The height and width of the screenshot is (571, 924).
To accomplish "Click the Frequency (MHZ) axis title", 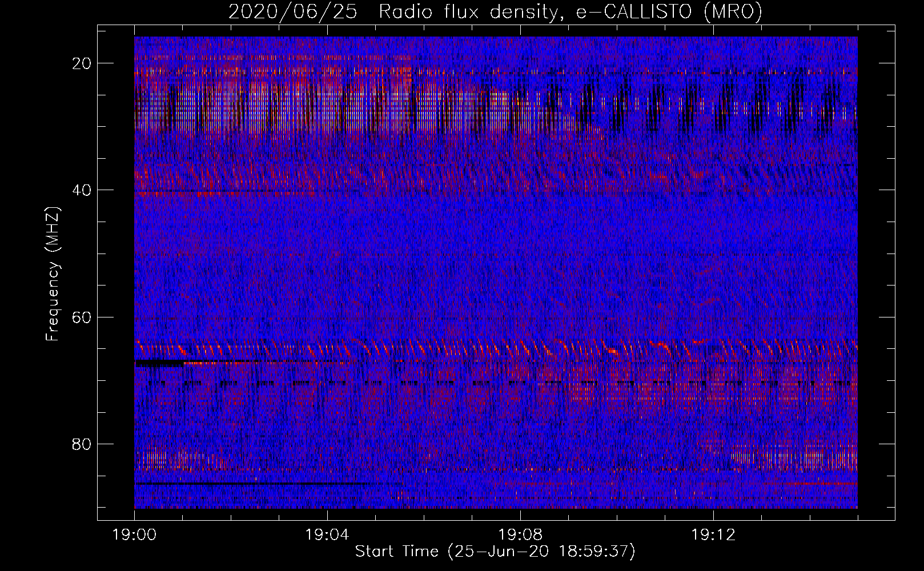I will pyautogui.click(x=53, y=274).
